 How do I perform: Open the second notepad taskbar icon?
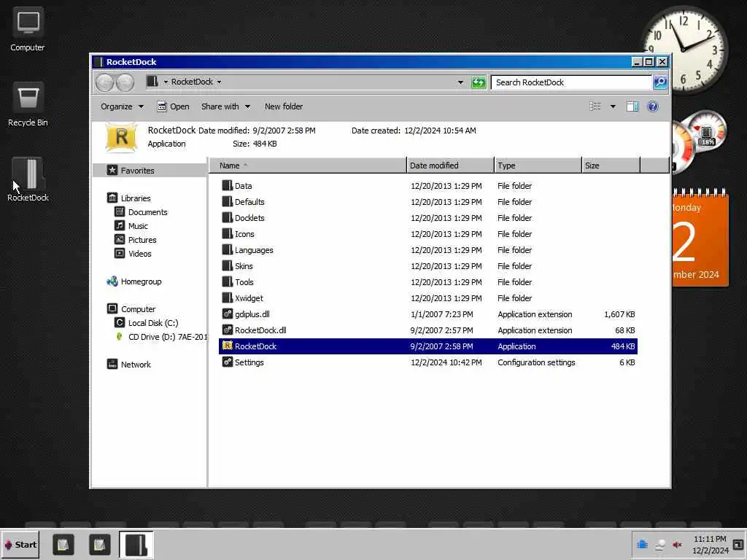tap(99, 545)
